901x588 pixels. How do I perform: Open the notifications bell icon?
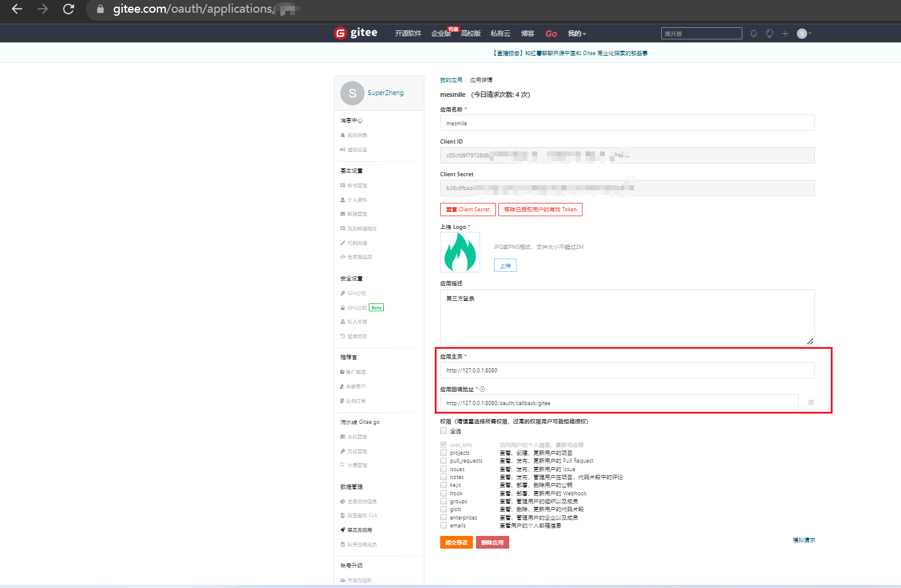[x=754, y=34]
